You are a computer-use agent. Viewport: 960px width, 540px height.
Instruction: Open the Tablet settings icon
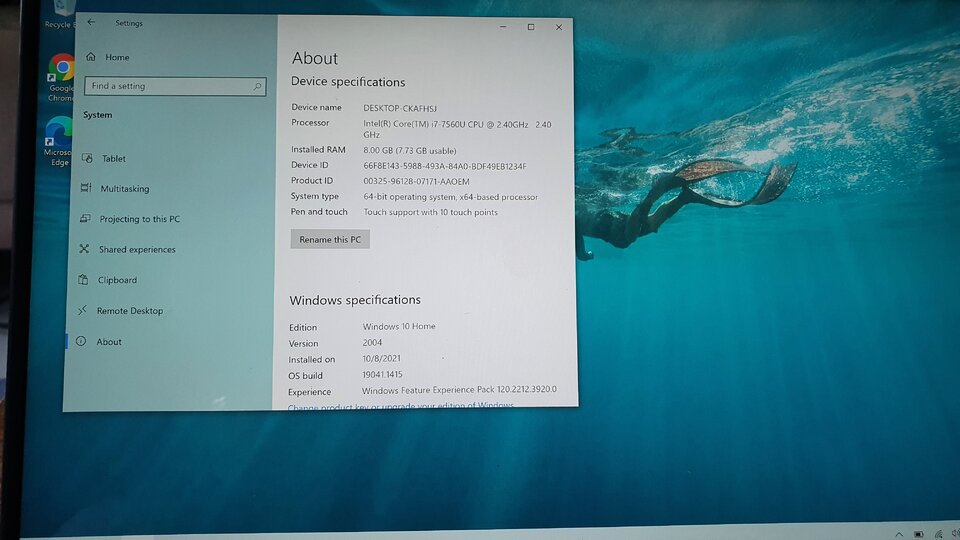coord(87,158)
